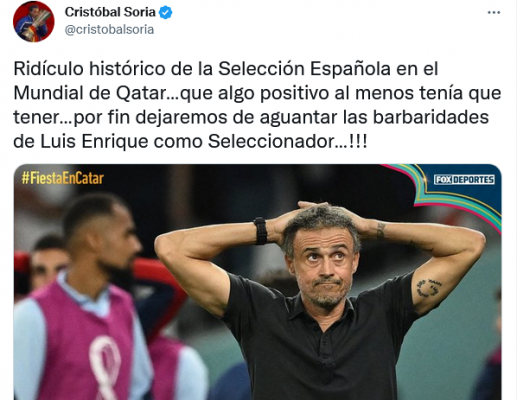517x400 pixels.
Task: Click the word Seleccionador ending the tweet
Action: coord(271,141)
